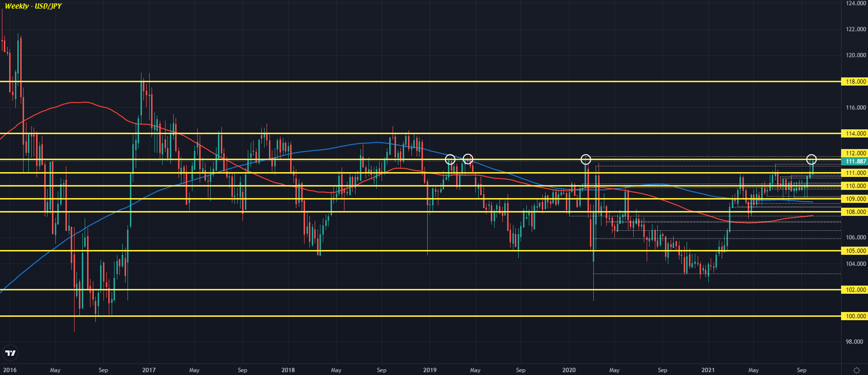Click the 2019 label on time axis

point(430,370)
